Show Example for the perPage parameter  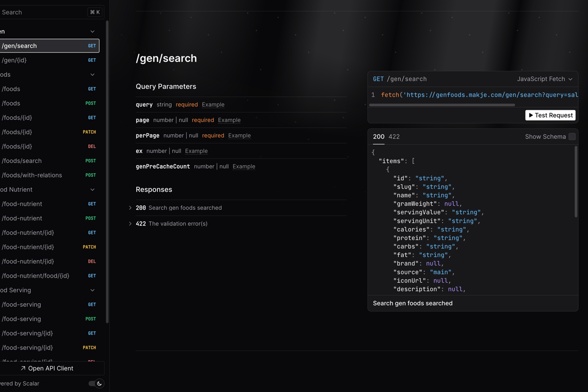239,135
